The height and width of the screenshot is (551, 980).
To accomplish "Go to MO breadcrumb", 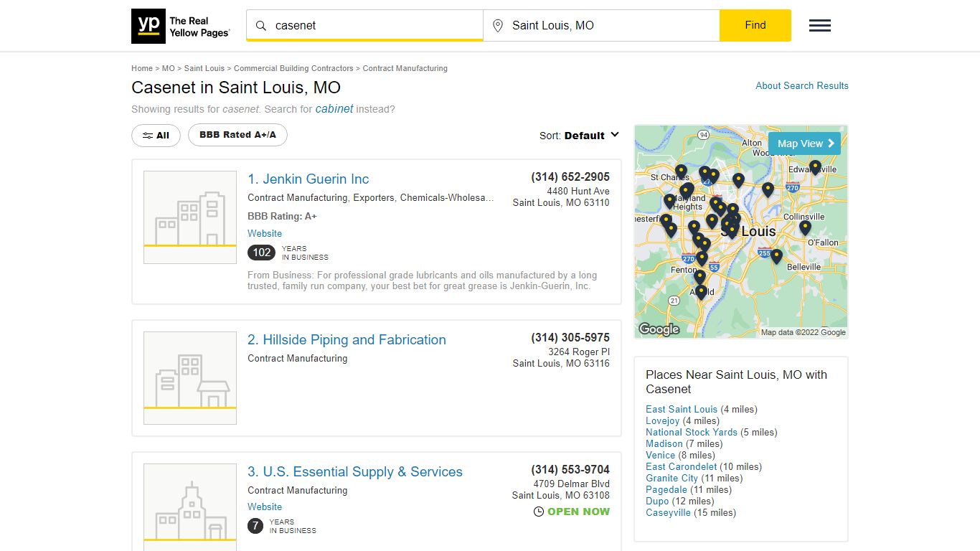I will pos(169,68).
